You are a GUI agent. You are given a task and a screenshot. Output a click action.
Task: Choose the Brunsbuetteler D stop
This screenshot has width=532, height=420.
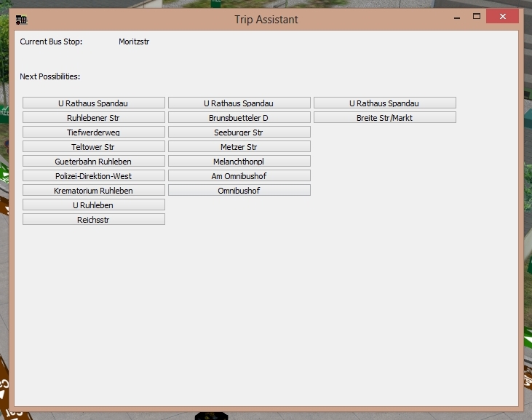pyautogui.click(x=239, y=118)
